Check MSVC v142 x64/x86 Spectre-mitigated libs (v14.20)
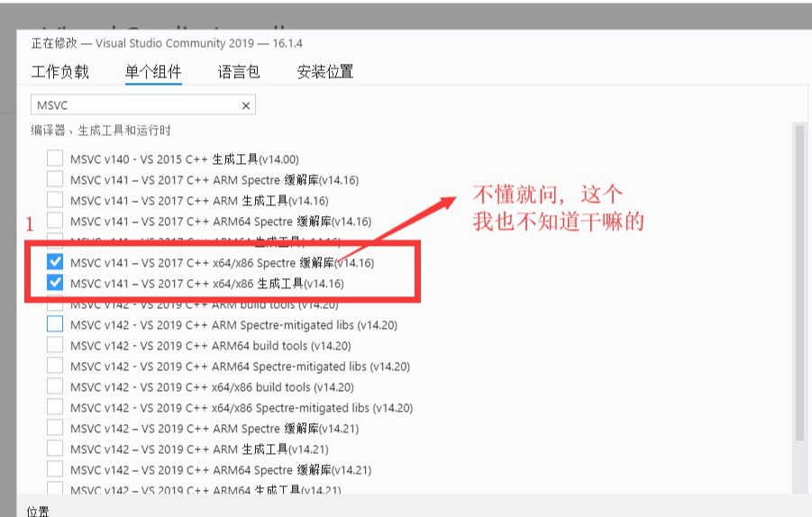The height and width of the screenshot is (517, 812). pyautogui.click(x=55, y=407)
